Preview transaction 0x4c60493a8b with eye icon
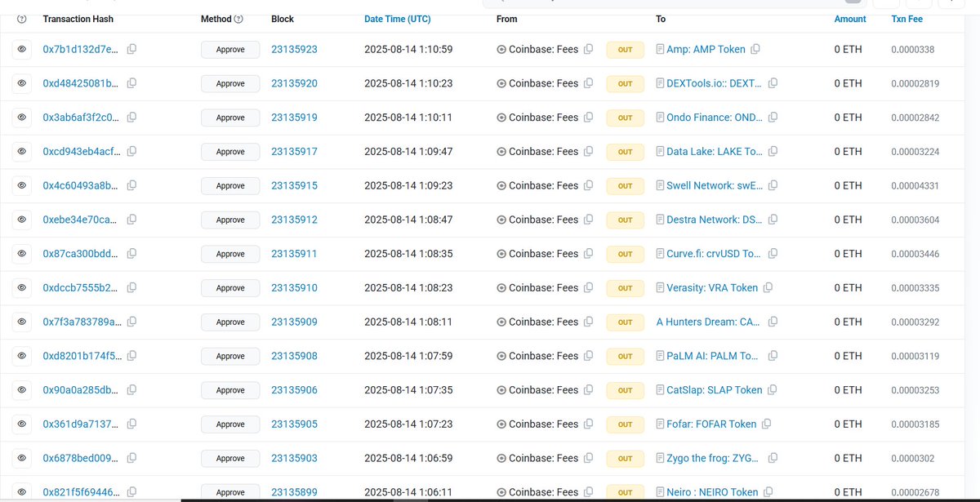980x502 pixels. pos(22,186)
